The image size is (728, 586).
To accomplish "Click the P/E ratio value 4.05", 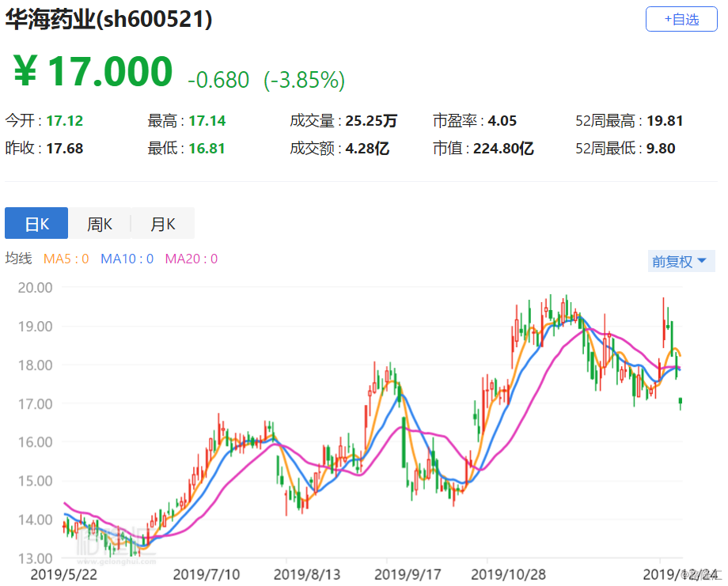I will (x=502, y=121).
